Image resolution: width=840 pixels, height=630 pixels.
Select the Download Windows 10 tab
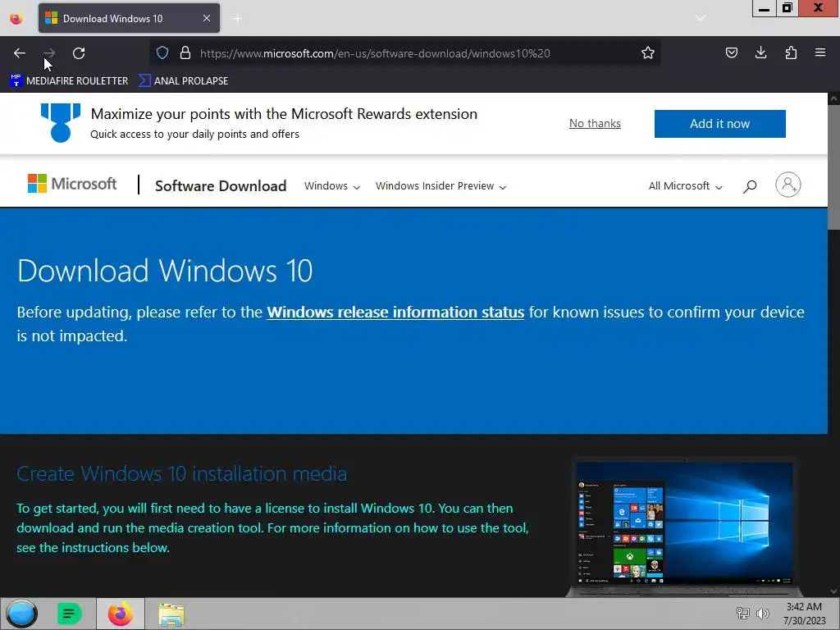(x=129, y=18)
